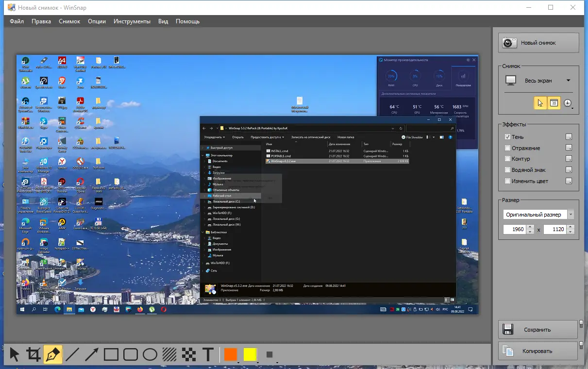Select the Pen highlighter tool
588x369 pixels.
tap(53, 354)
